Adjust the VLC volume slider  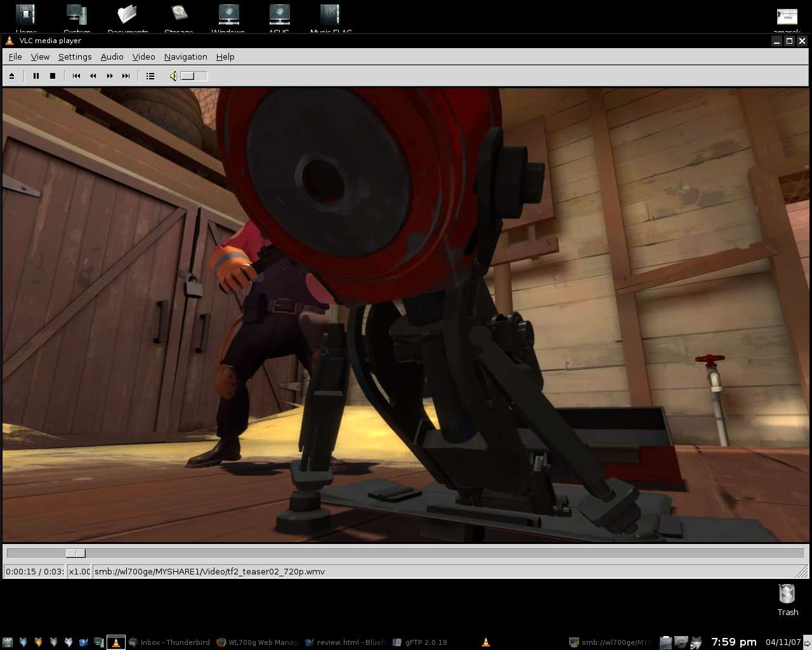(x=194, y=76)
